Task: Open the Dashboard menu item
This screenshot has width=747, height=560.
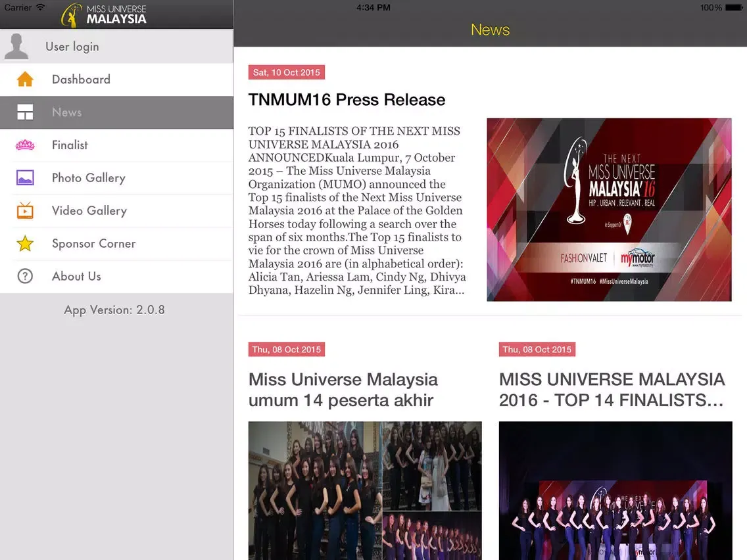Action: click(x=117, y=80)
